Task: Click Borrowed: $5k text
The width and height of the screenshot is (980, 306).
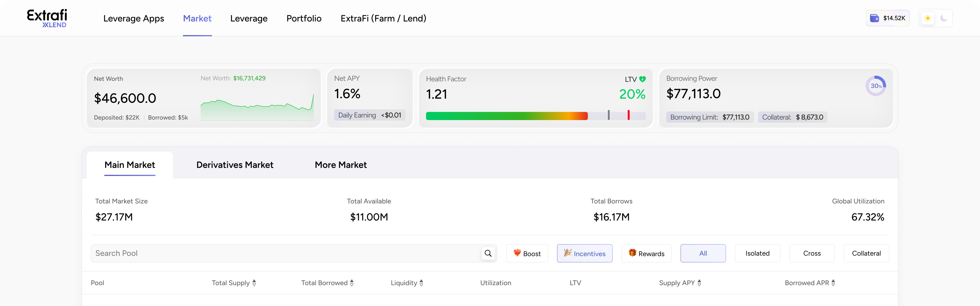Action: [168, 118]
